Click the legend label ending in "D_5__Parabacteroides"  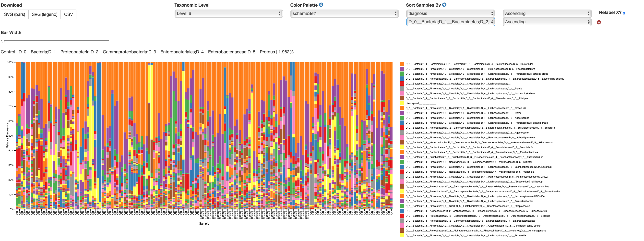coord(472,152)
